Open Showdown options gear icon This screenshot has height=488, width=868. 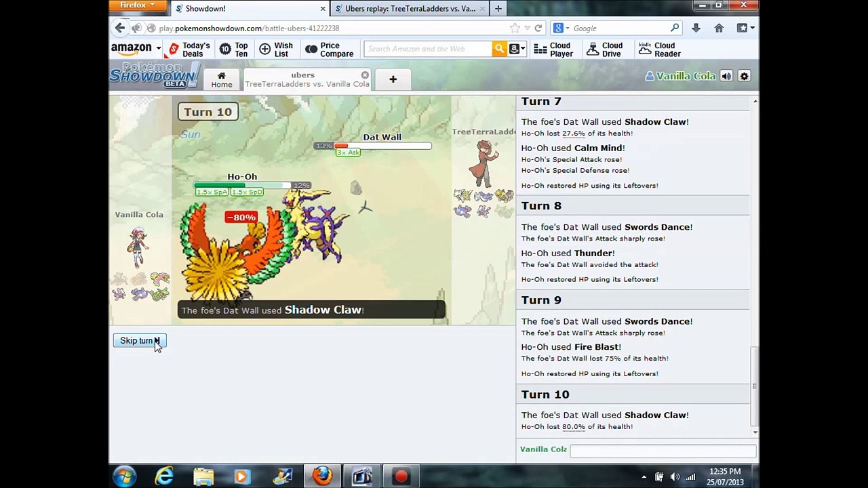[x=744, y=76]
